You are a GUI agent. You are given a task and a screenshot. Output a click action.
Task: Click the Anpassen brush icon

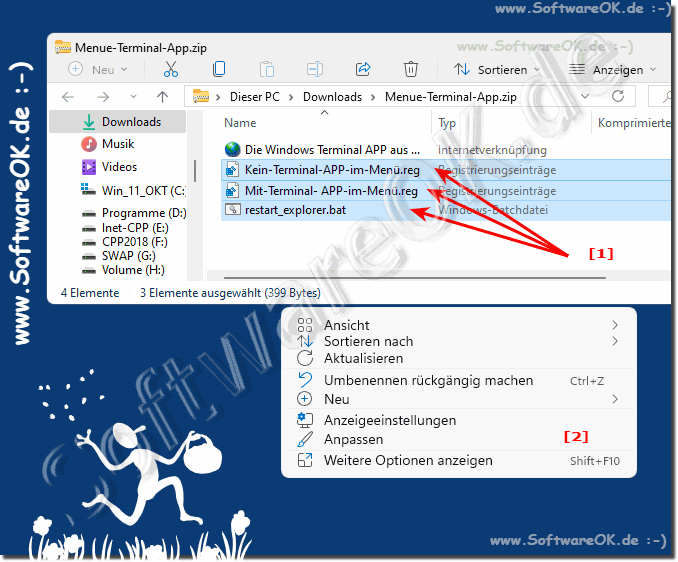coord(305,439)
